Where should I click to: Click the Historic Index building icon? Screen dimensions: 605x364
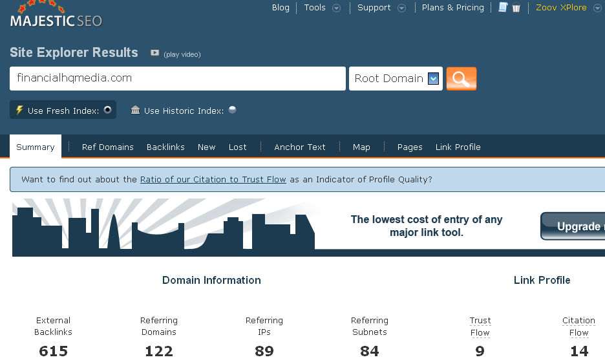[x=135, y=111]
